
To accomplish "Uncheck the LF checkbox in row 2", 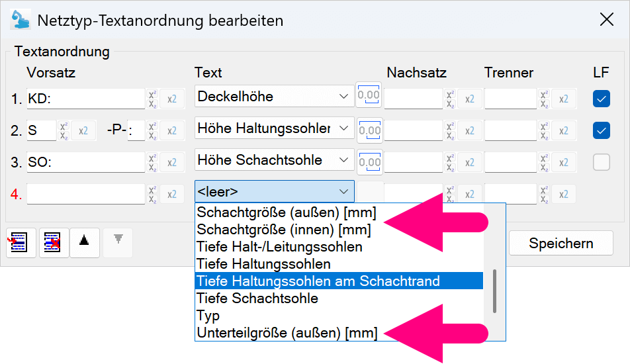I will [601, 130].
